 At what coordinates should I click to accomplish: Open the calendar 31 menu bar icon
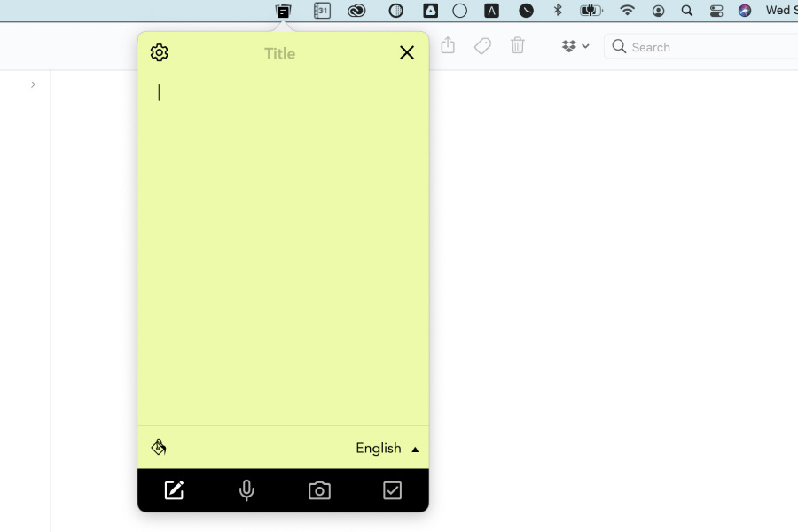[x=322, y=11]
